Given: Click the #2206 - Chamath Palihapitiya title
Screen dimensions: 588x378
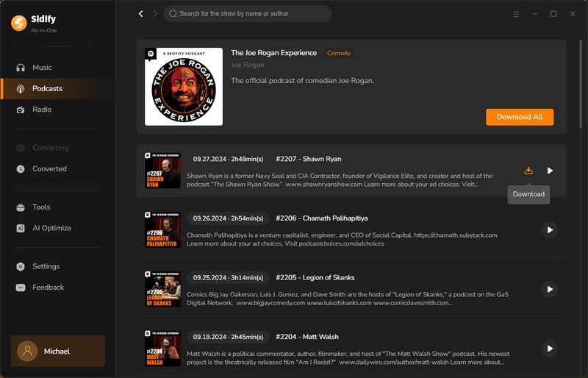Looking at the screenshot, I should point(322,218).
